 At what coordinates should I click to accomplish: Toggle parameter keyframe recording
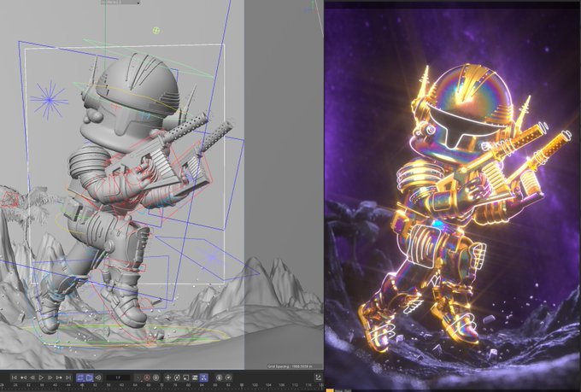coord(195,377)
